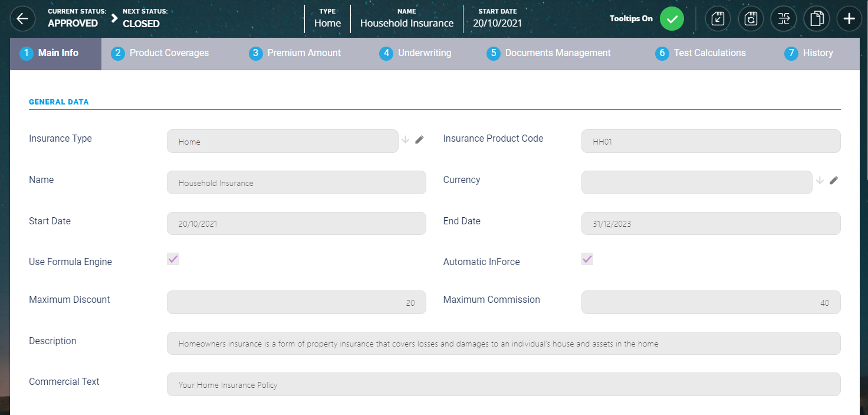Click the save and close icon
Viewport: 868px width, 415px height.
(718, 19)
